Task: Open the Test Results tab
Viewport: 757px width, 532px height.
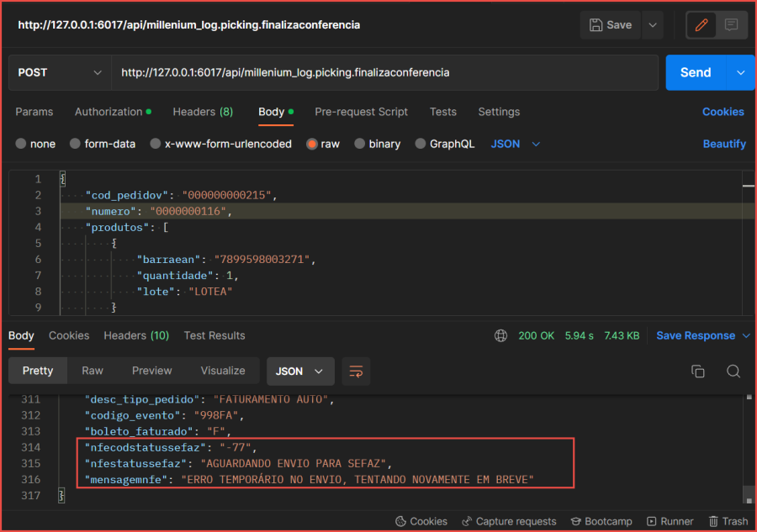Action: tap(214, 335)
